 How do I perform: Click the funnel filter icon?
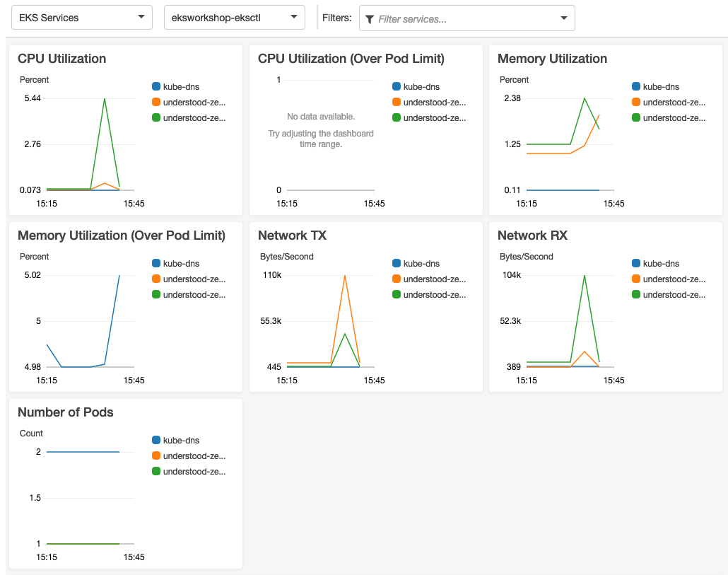point(370,19)
